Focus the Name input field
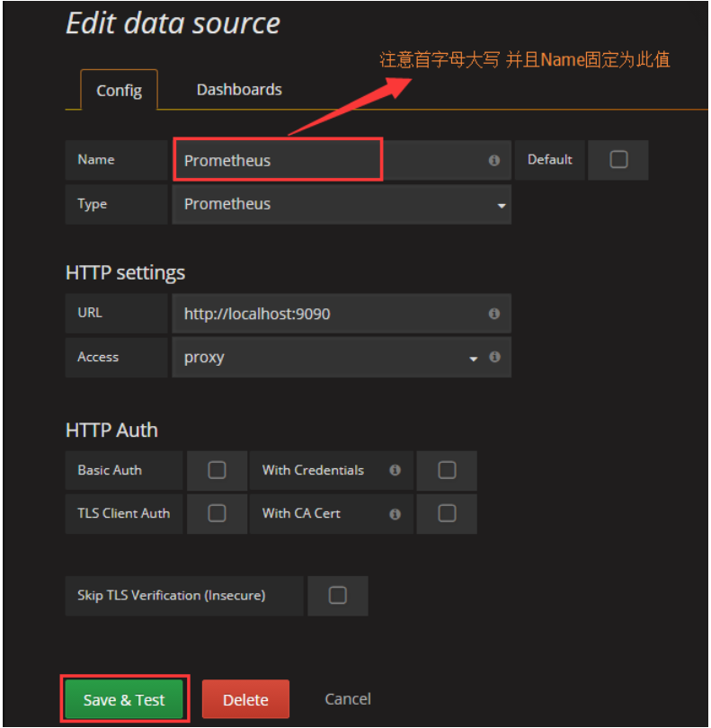This screenshot has width=711, height=728. click(342, 160)
